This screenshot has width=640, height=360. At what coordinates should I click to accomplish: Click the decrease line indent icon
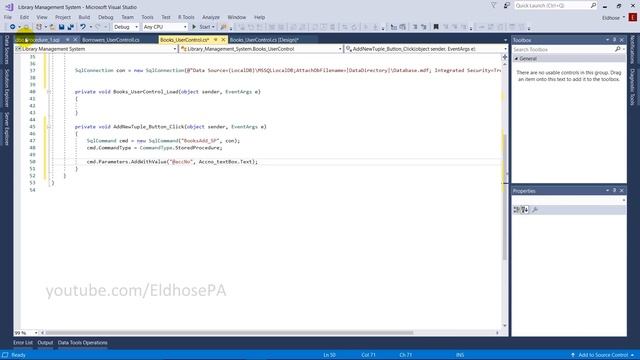(393, 27)
